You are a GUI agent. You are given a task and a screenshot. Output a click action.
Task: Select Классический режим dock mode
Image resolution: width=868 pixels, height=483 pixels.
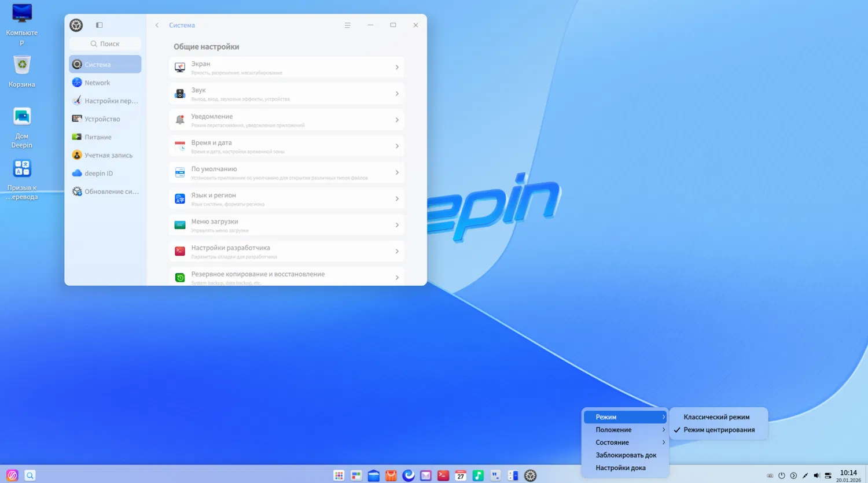pyautogui.click(x=719, y=417)
